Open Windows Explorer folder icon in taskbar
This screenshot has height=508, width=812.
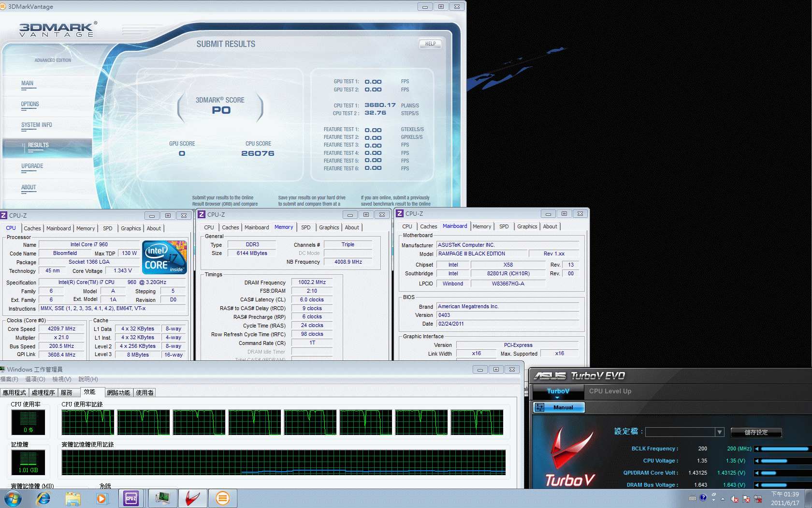[73, 498]
